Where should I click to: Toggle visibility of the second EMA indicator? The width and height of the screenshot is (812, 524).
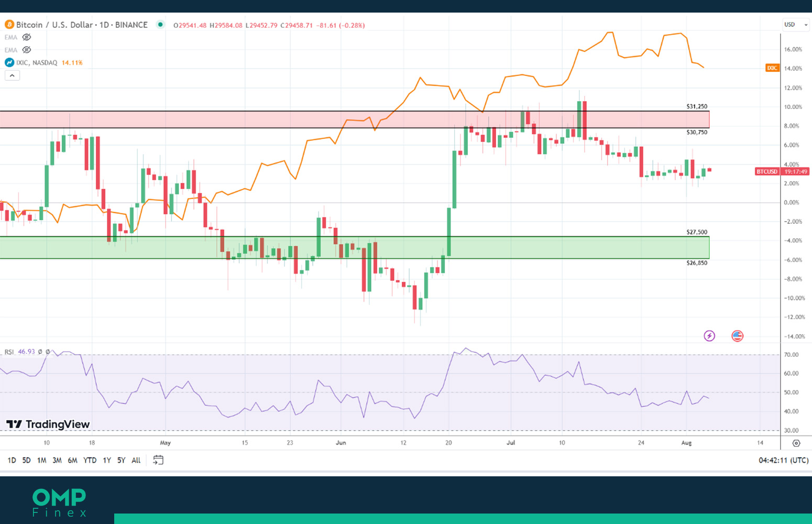[27, 50]
